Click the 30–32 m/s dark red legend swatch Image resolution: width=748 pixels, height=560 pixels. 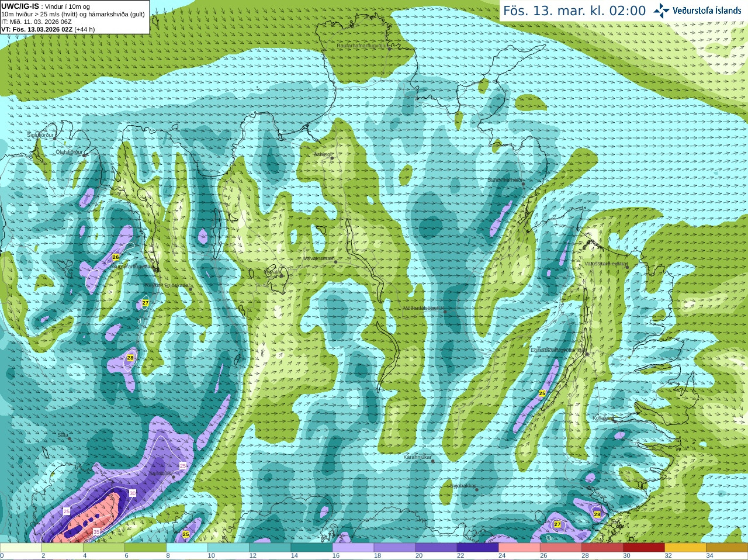tap(644, 548)
